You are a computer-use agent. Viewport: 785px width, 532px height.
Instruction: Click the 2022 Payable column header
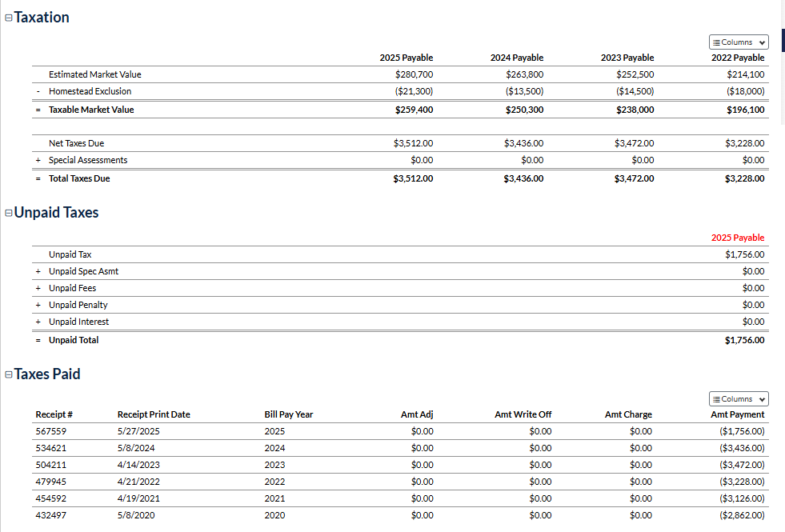737,58
